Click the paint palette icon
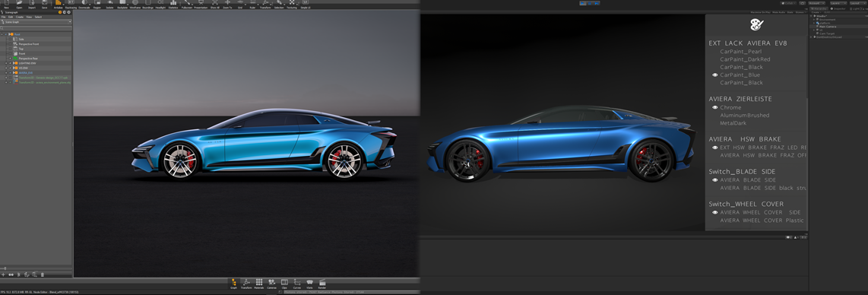Screen dimensions: 868x295 tap(756, 25)
